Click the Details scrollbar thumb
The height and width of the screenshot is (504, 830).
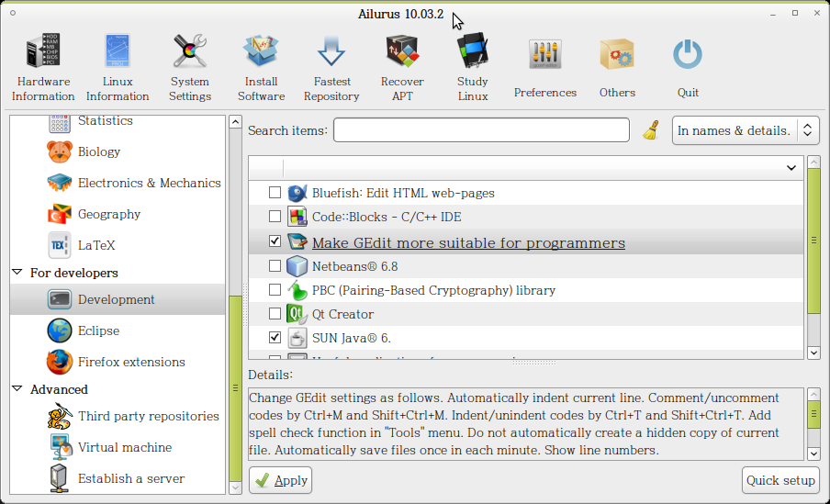pyautogui.click(x=813, y=415)
